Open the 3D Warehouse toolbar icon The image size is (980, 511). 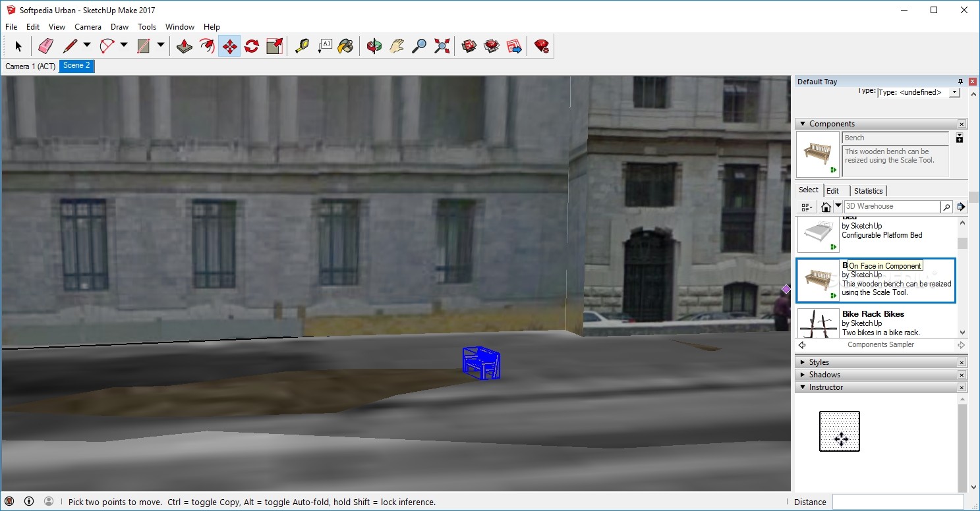(469, 46)
